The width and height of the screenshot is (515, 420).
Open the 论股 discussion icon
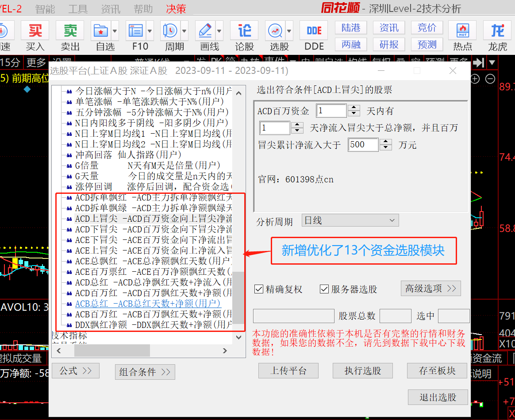[x=244, y=31]
